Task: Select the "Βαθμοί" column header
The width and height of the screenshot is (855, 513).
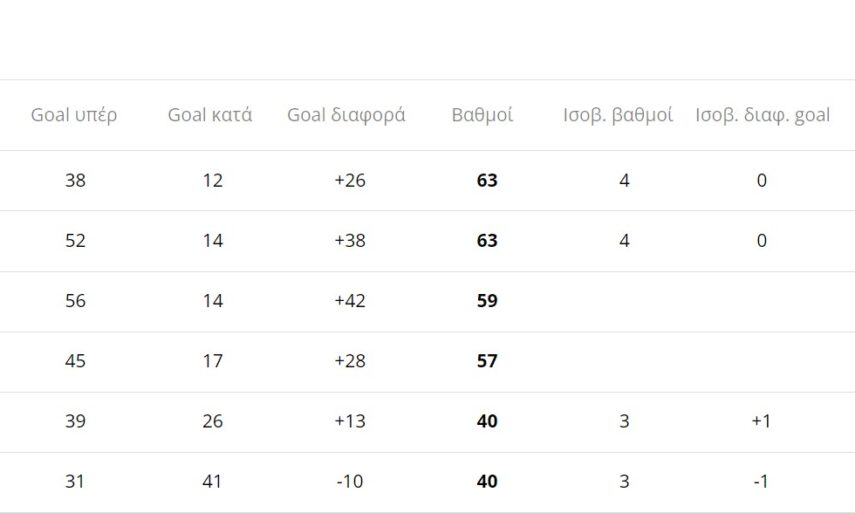Action: click(x=483, y=115)
